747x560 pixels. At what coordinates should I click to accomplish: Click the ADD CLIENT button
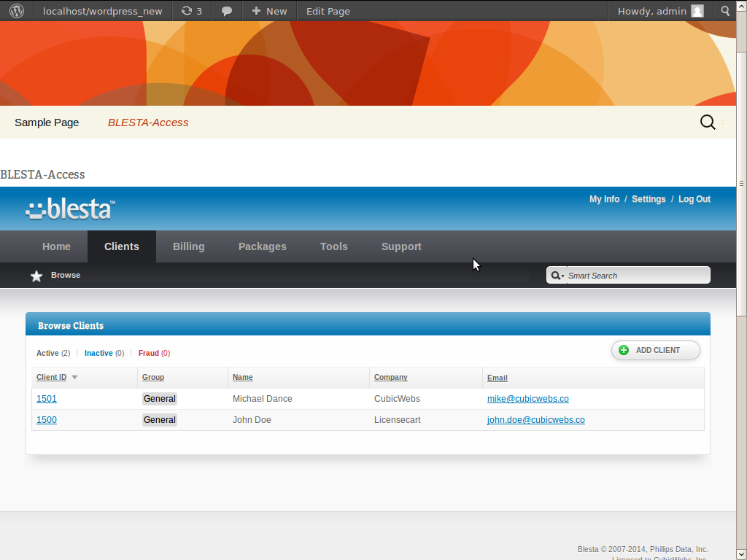656,351
